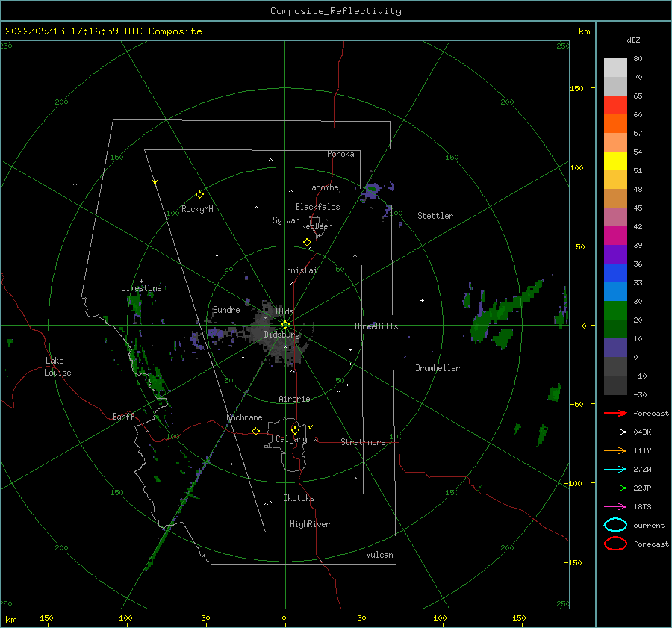Click the blue 36 dBZ color swatch
Image resolution: width=672 pixels, height=628 pixels.
click(x=615, y=273)
